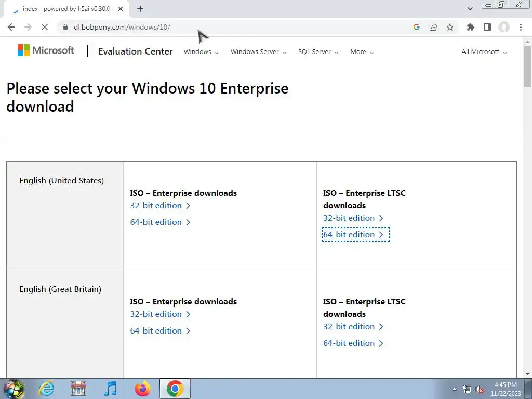Click US ISO – Enterprise LTSC downloads heading

pyautogui.click(x=364, y=199)
